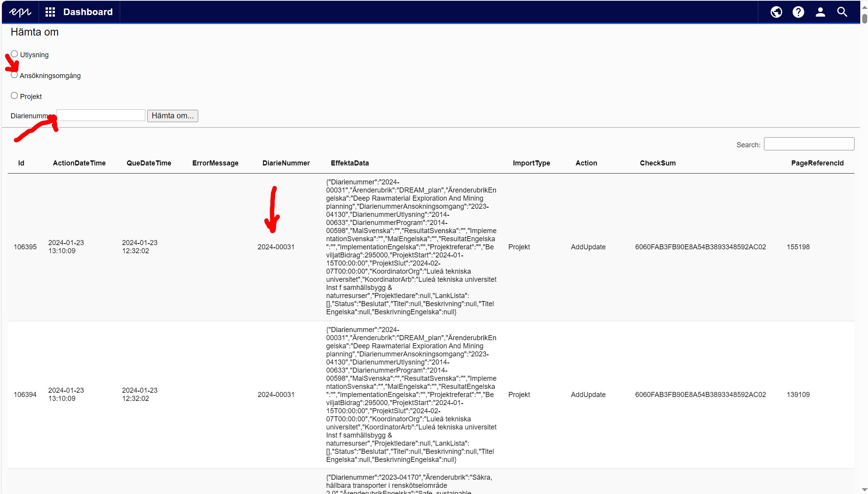Focus the Diarienummer input field
Screen dimensions: 868x494
(101, 115)
